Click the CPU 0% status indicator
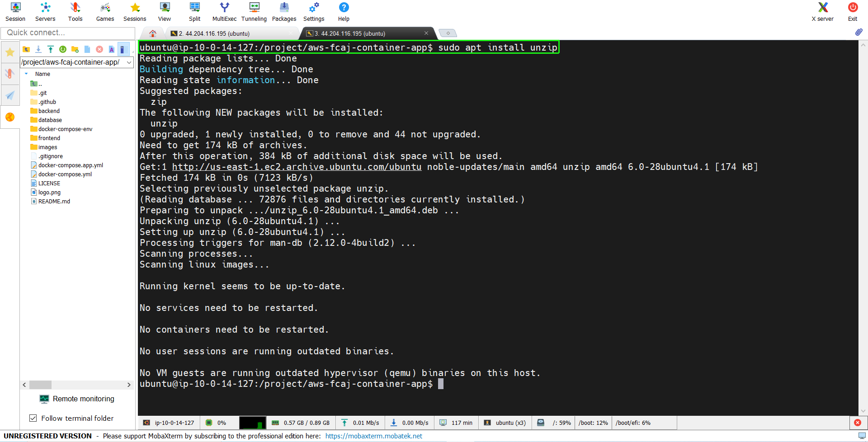868x442 pixels. click(216, 423)
